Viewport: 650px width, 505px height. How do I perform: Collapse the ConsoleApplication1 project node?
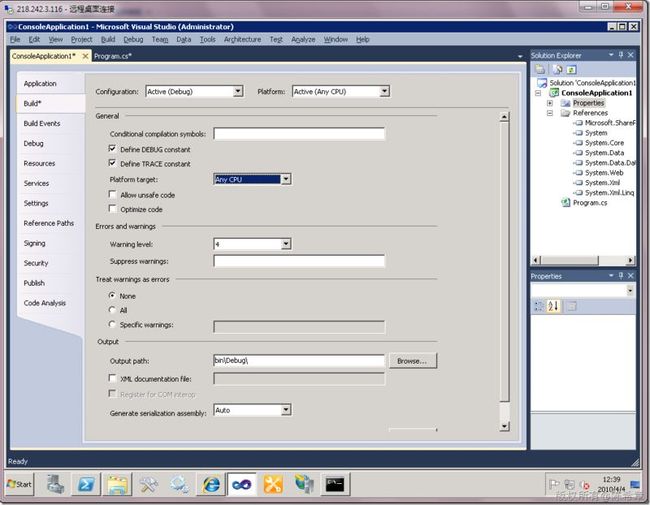click(538, 93)
